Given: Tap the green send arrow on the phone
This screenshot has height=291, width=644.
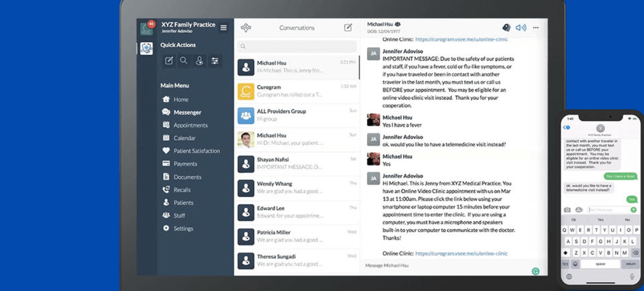Looking at the screenshot, I should (634, 210).
